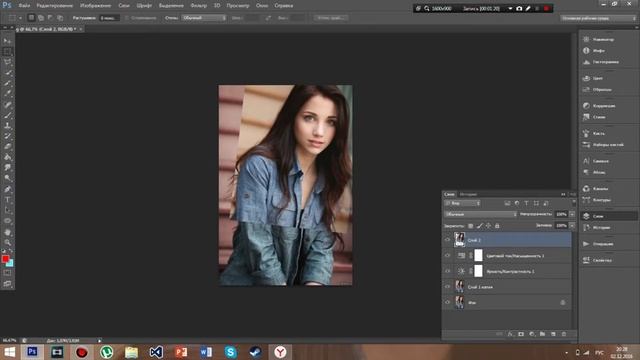Switch to the 'История' tab in Layers panel

(x=468, y=194)
